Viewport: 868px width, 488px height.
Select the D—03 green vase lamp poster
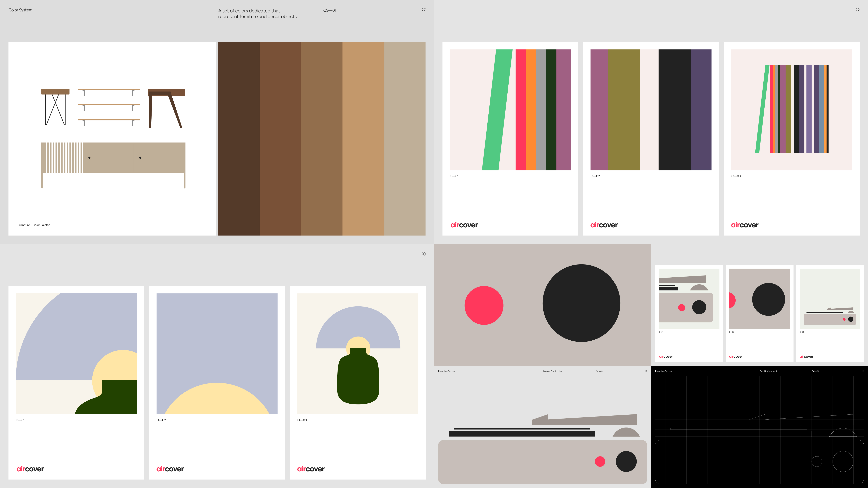(358, 354)
